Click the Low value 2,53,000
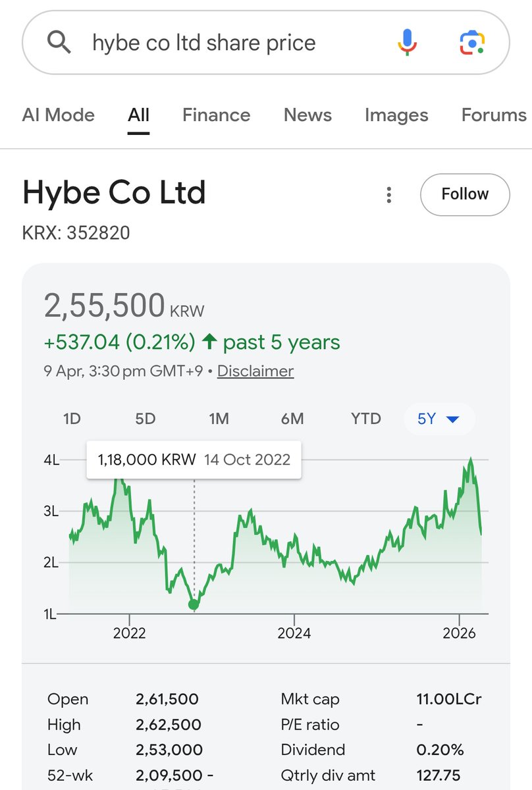 click(x=169, y=750)
